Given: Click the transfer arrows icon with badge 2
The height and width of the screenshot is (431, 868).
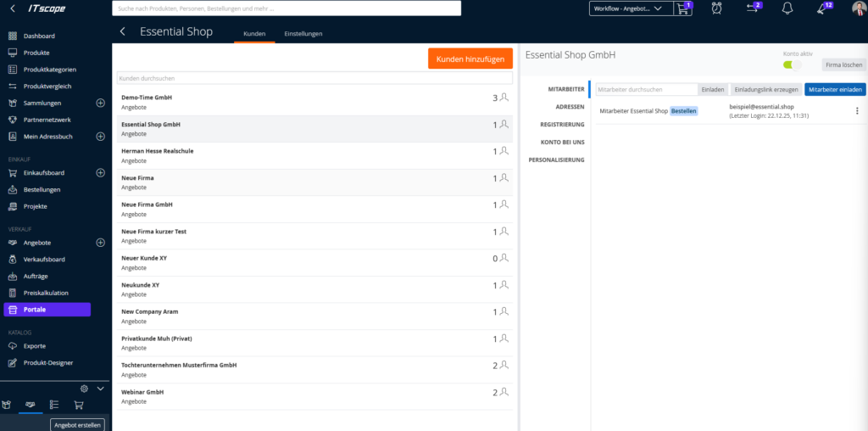Looking at the screenshot, I should click(x=752, y=8).
